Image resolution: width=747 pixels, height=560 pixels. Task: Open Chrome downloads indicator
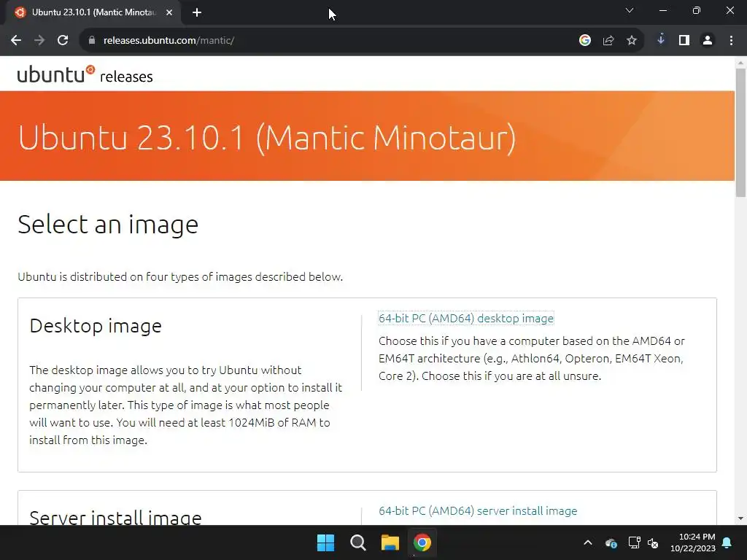point(661,40)
